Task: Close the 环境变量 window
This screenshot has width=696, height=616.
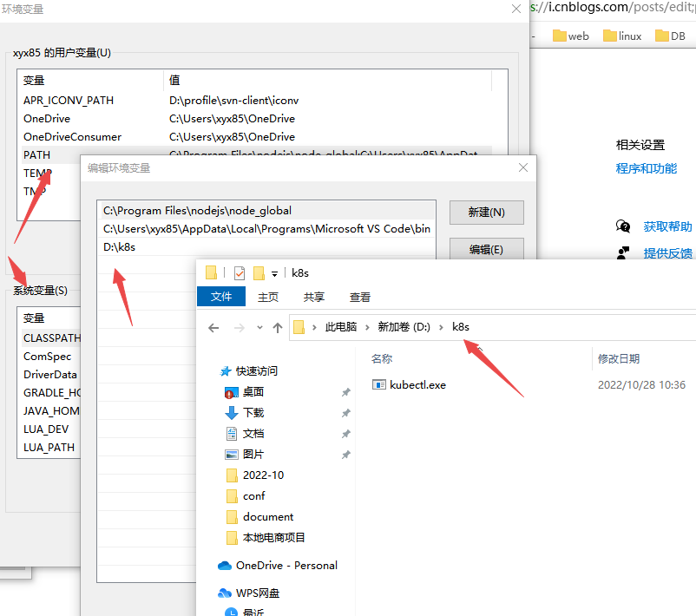Action: point(516,9)
